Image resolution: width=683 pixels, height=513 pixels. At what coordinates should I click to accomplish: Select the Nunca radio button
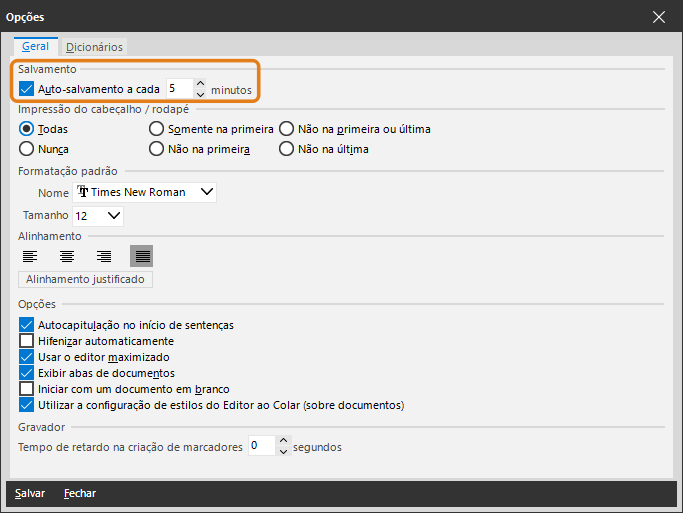coord(27,149)
